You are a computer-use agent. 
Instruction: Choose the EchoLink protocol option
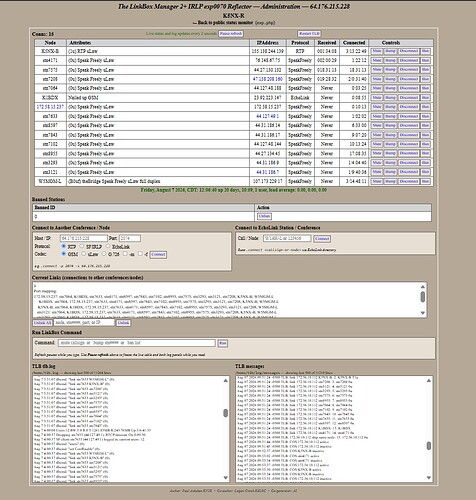(x=108, y=246)
